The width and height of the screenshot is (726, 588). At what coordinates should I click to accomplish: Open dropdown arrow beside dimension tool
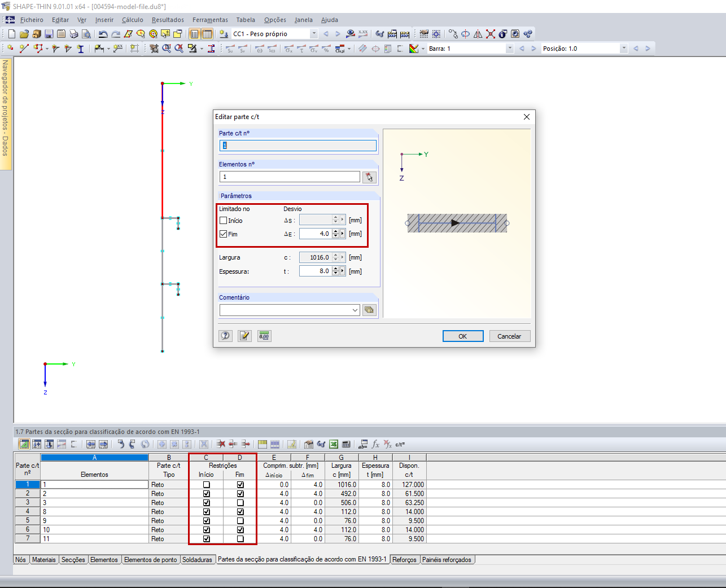click(108, 49)
